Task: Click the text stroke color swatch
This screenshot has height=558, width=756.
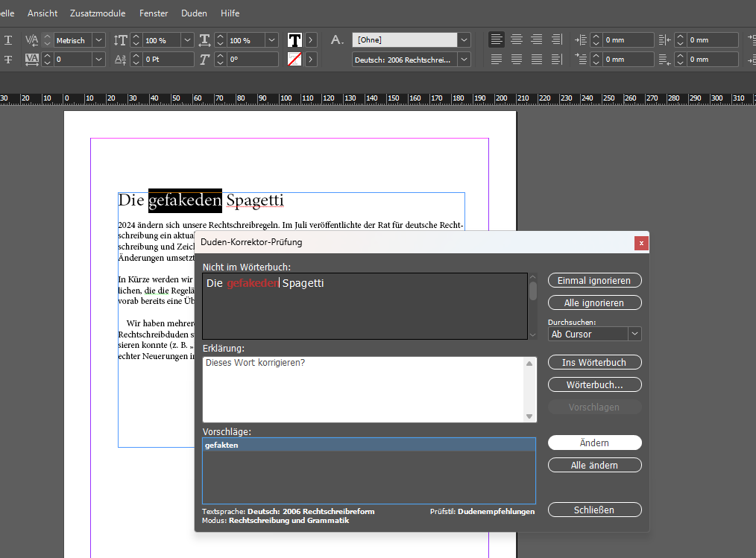Action: 294,60
